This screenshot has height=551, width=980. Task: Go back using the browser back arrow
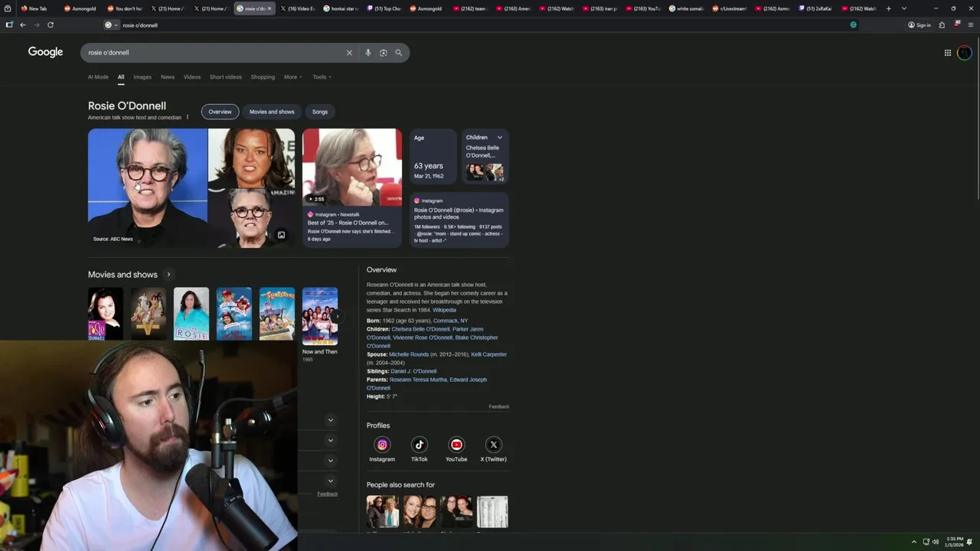(23, 24)
